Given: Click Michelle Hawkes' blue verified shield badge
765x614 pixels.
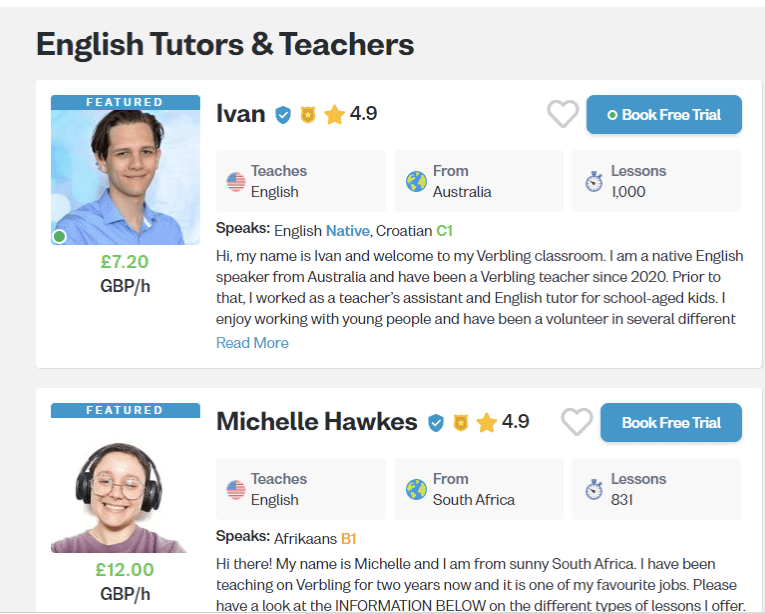Looking at the screenshot, I should (435, 423).
